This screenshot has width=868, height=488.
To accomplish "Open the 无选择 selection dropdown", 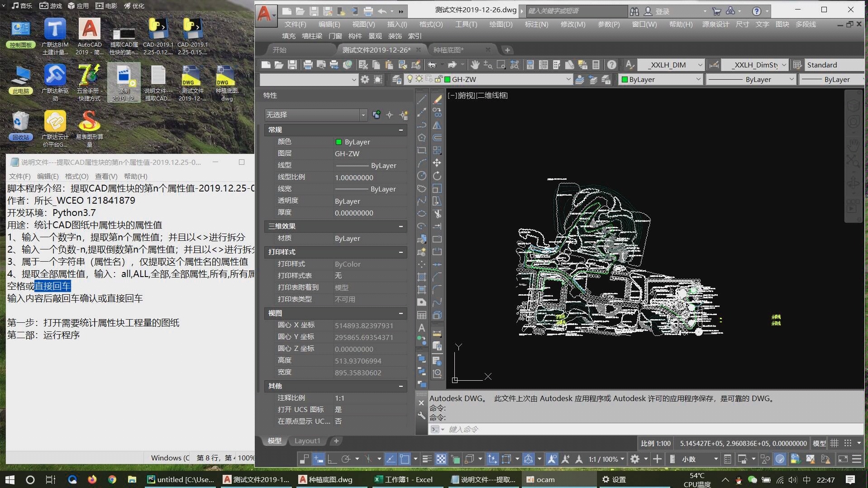I will tap(363, 115).
